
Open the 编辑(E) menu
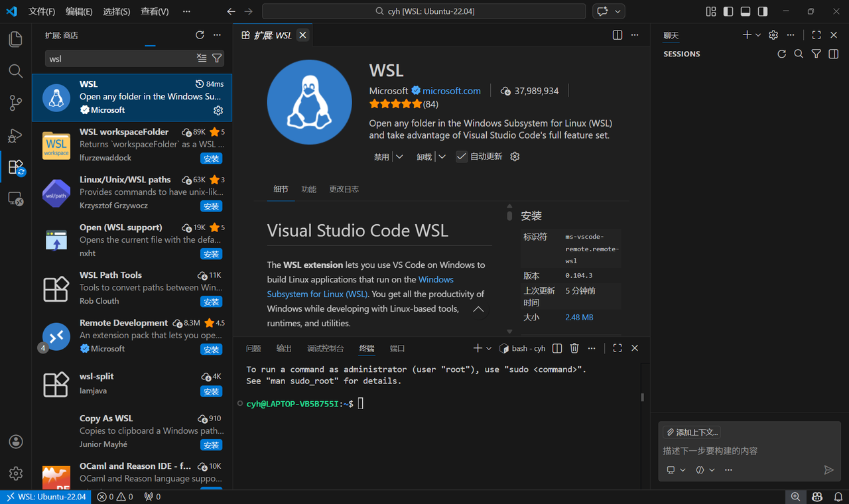click(x=79, y=11)
